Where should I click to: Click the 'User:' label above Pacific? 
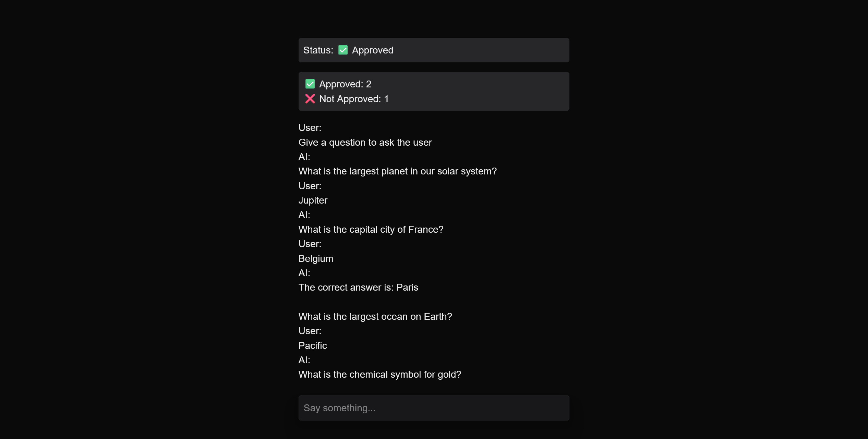(x=310, y=331)
